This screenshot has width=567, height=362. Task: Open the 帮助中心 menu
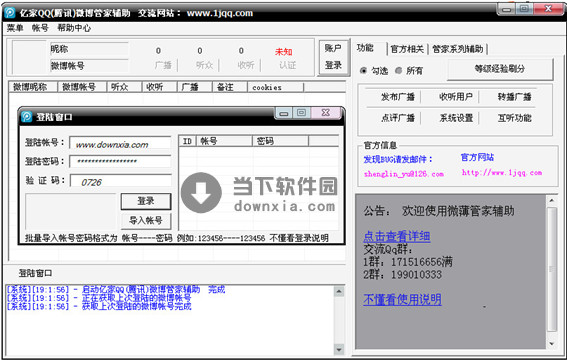click(74, 28)
